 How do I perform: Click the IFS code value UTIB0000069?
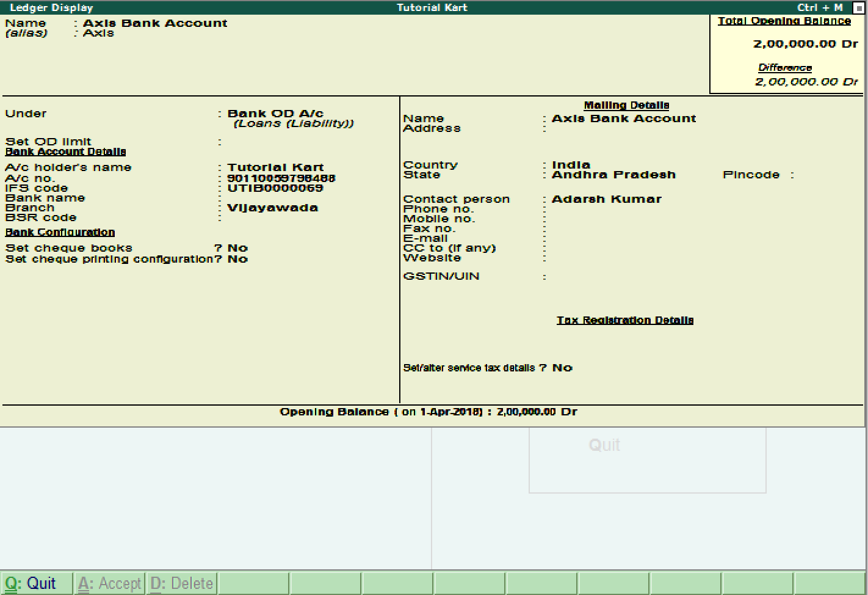(x=275, y=188)
